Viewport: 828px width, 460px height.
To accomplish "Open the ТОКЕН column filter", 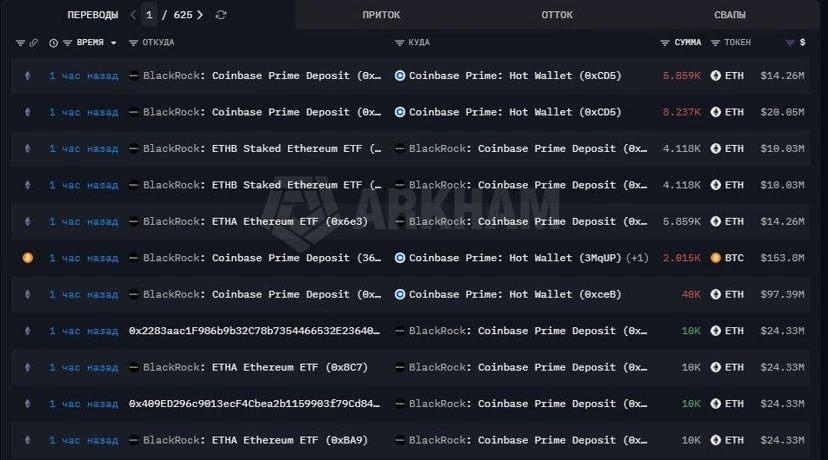I will 715,43.
